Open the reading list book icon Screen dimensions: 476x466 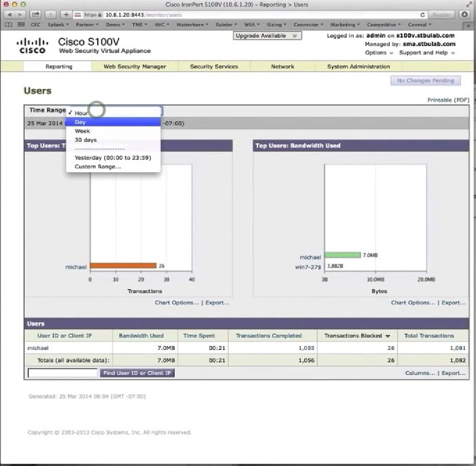8,25
